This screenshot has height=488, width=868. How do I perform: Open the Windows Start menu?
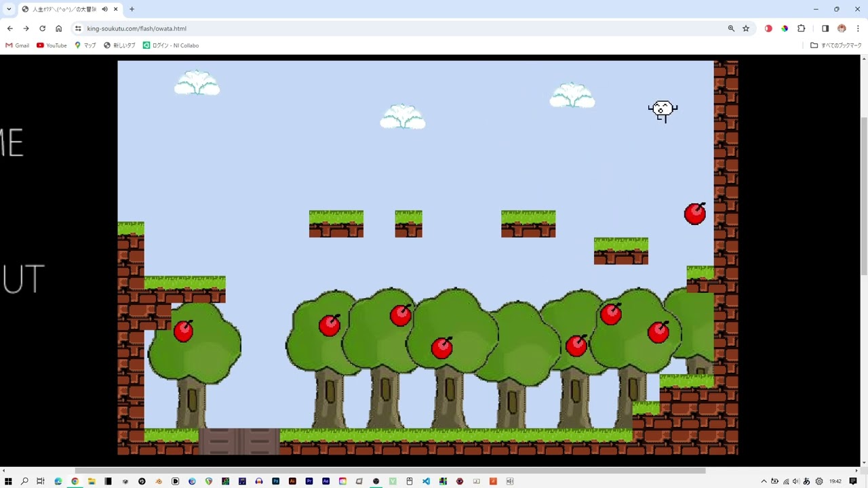(x=8, y=481)
